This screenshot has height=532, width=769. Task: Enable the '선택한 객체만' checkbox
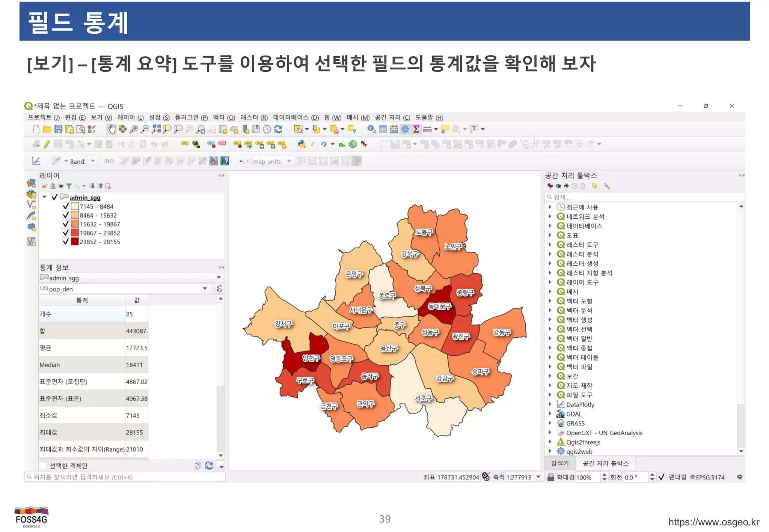[43, 466]
